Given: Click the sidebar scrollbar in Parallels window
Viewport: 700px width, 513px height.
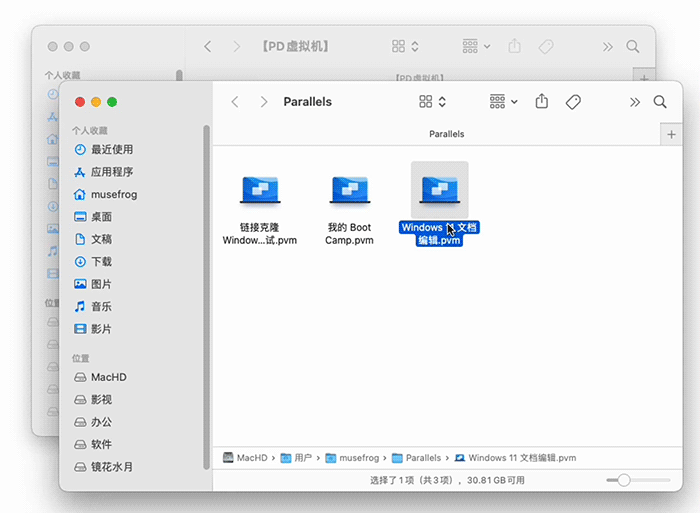Looking at the screenshot, I should coord(206,297).
